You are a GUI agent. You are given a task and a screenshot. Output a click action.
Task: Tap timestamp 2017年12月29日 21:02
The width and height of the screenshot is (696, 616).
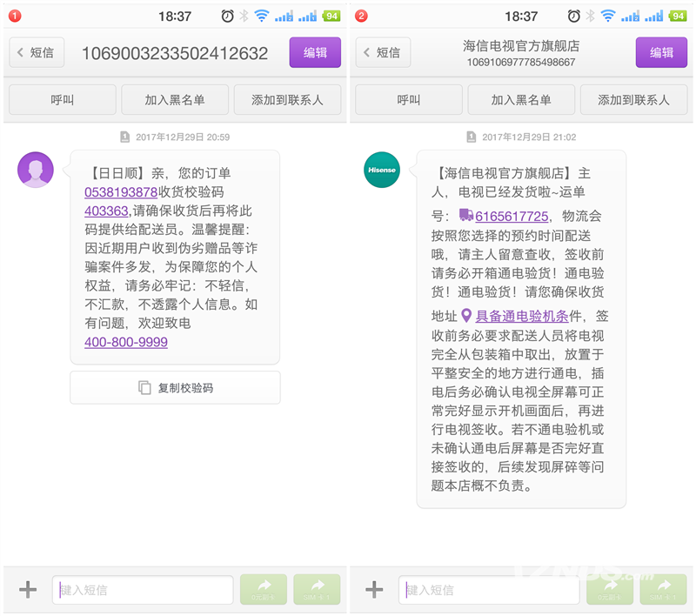click(529, 137)
